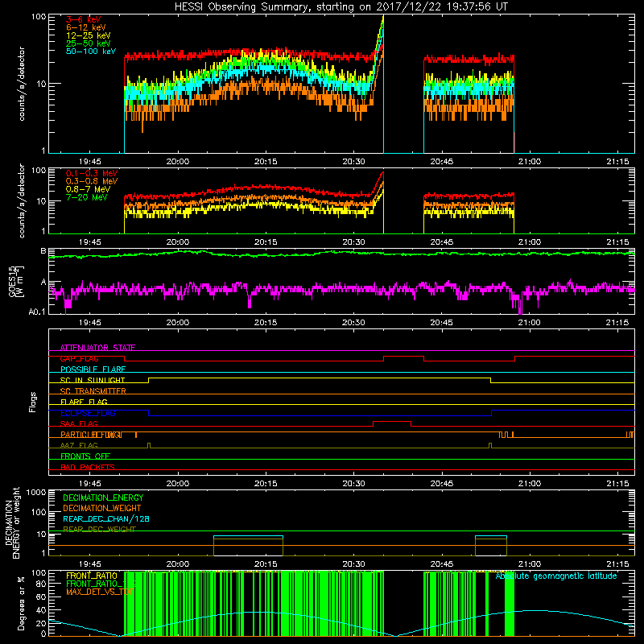Click the DECIMATION_ENERGY legend label
The image size is (644, 644).
pos(103,497)
